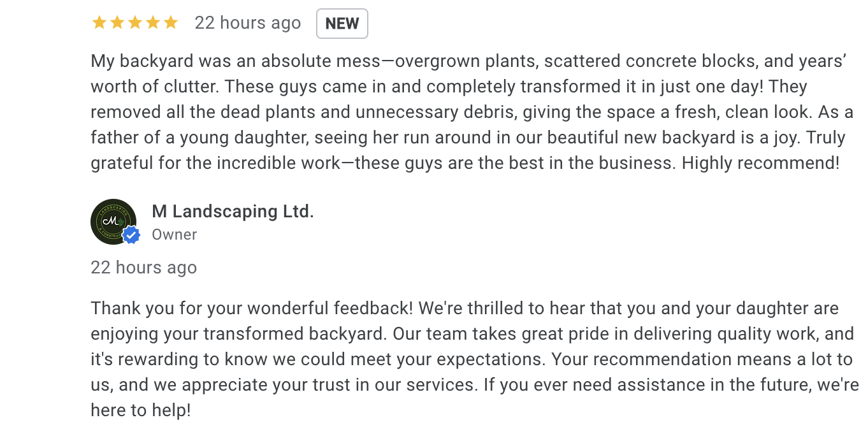Click the review's "22 hours ago" timestamp beside stars
Screen dimensions: 868x427
point(247,24)
